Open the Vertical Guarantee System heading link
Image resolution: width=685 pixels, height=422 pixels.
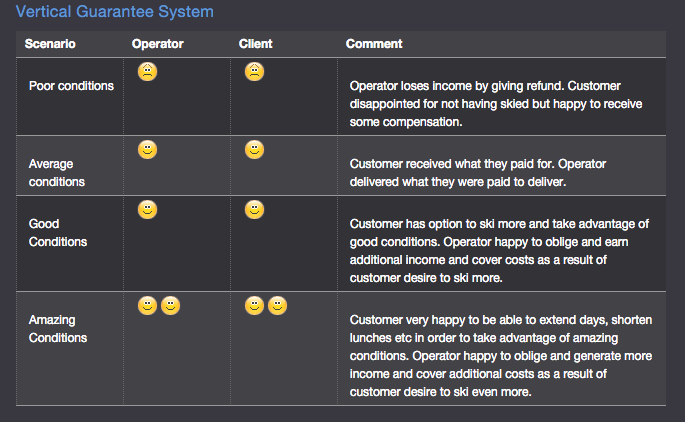coord(115,11)
